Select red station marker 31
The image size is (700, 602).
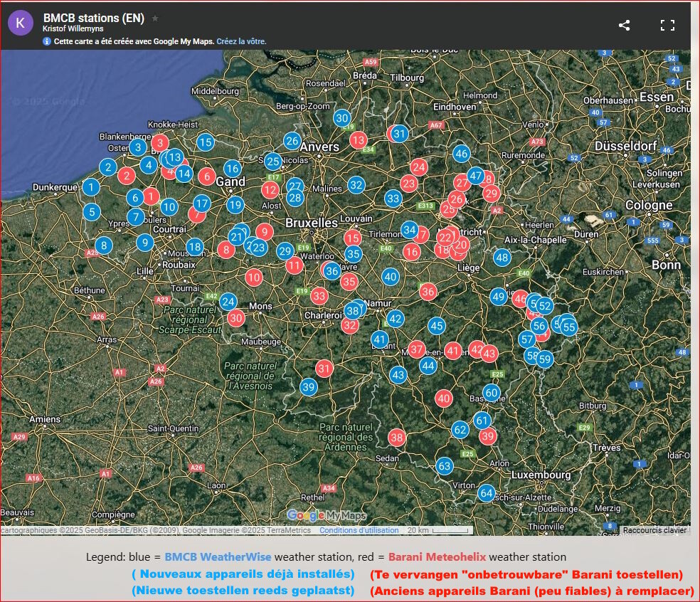coord(324,369)
